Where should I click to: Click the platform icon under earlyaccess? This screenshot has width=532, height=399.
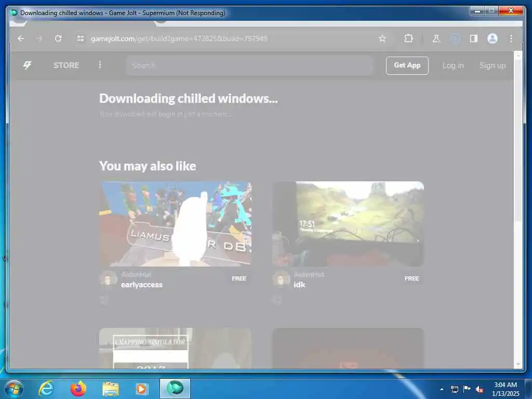[x=104, y=300]
